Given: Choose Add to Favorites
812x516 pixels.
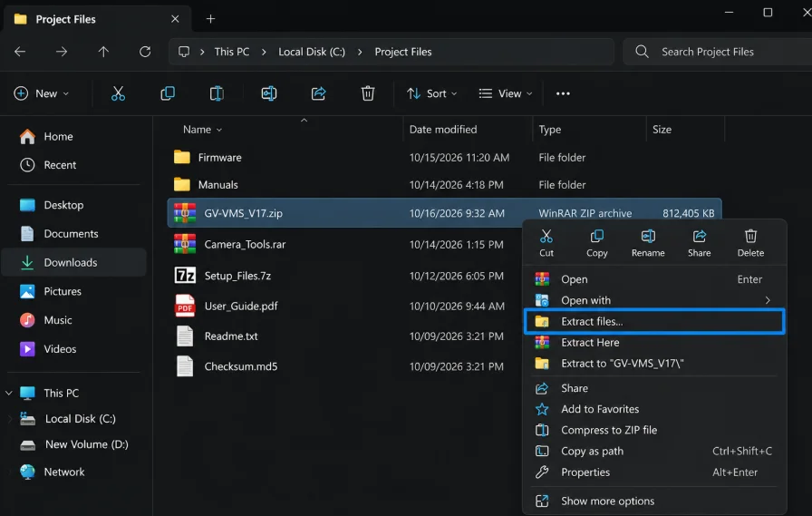Looking at the screenshot, I should 654,409.
